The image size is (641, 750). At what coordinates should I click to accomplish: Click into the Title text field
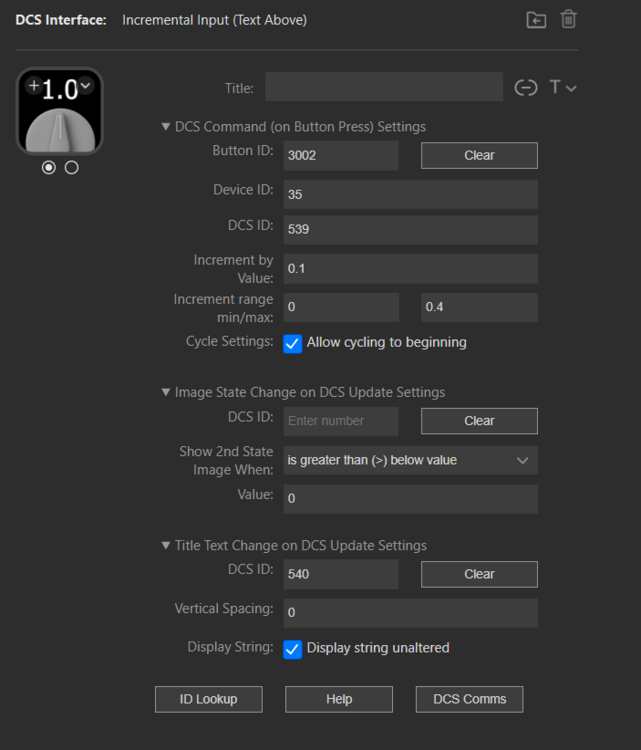click(x=384, y=87)
